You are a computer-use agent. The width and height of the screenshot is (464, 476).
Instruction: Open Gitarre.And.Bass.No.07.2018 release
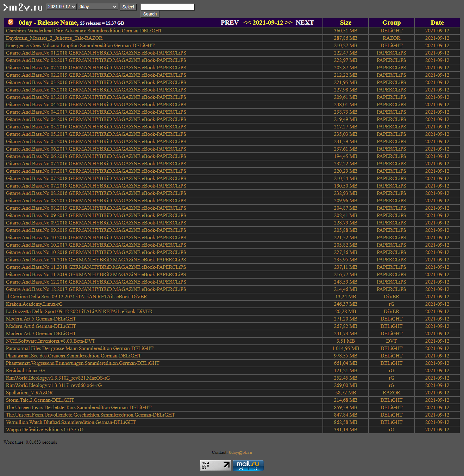click(96, 178)
